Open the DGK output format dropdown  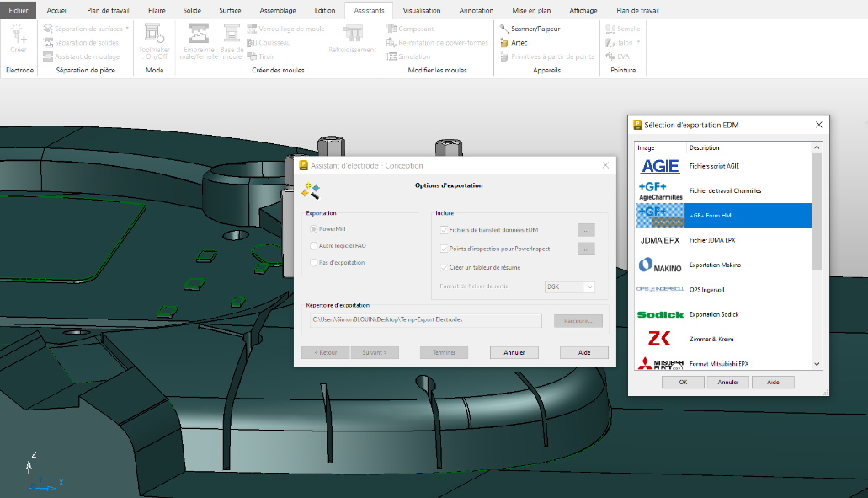(x=570, y=287)
